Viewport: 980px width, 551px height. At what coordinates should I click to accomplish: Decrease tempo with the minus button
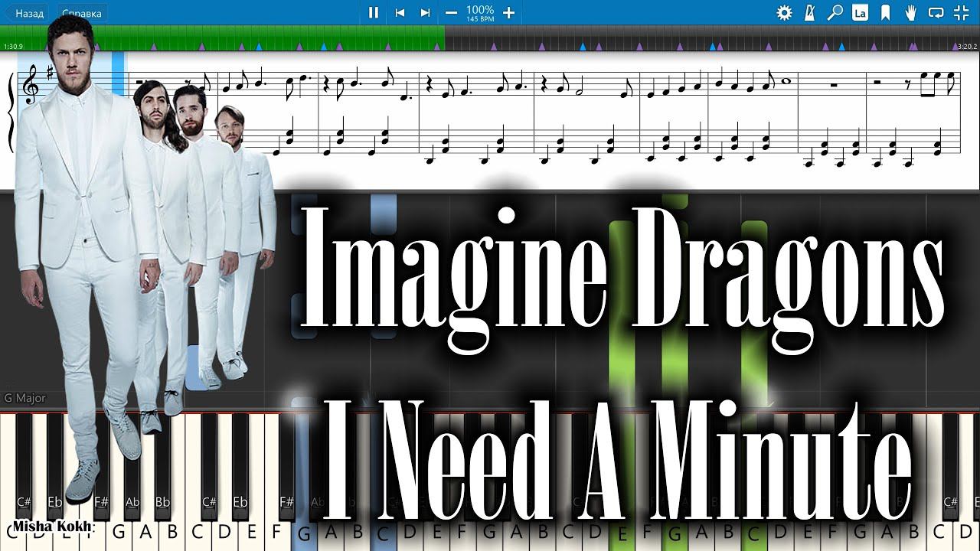click(451, 12)
